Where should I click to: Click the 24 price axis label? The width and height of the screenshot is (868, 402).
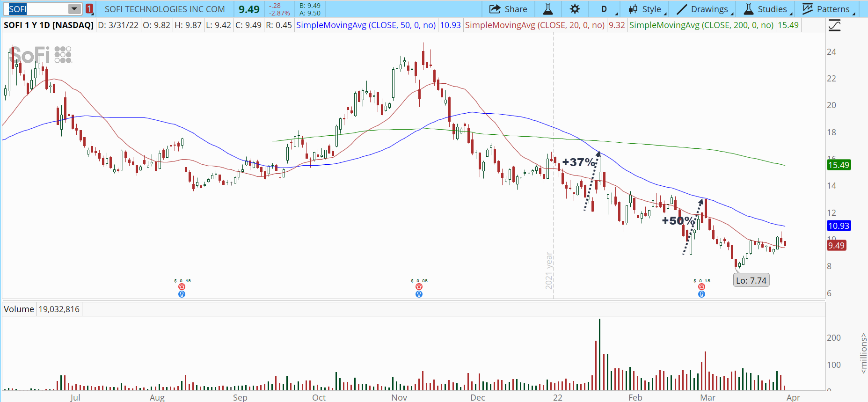click(x=832, y=52)
